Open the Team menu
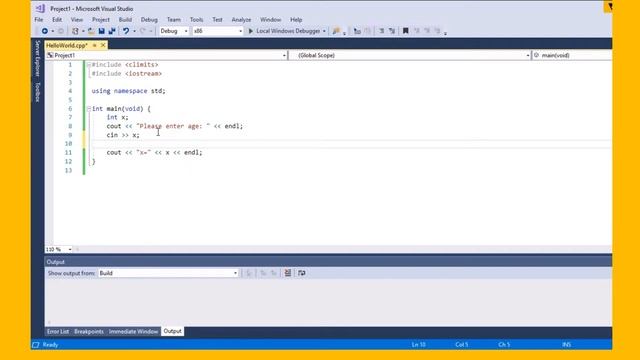Image resolution: width=640 pixels, height=360 pixels. point(173,20)
